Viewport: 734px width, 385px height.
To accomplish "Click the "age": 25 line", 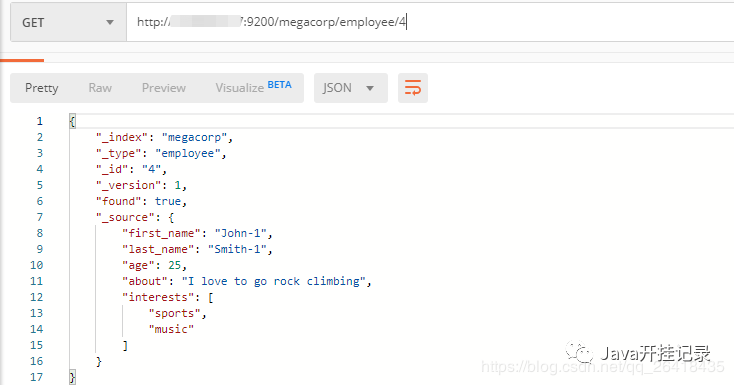I will [154, 265].
